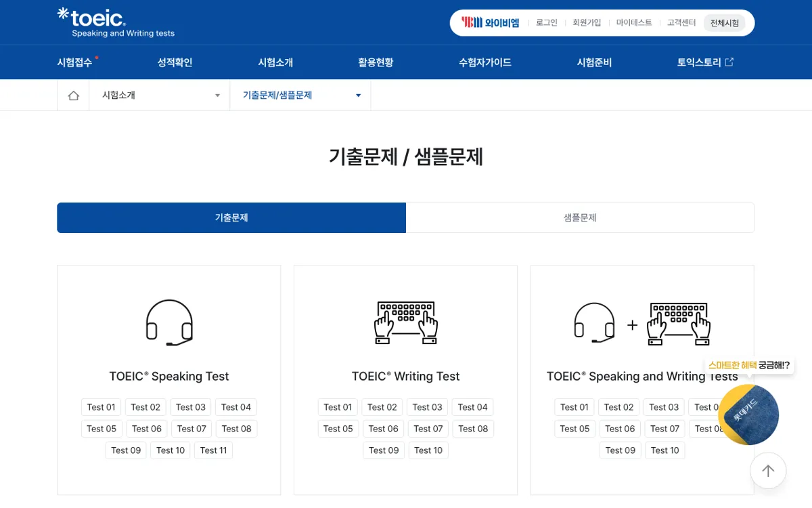Click the TOEIC Speaking and Writing logo
The width and height of the screenshot is (812, 508).
pos(116,22)
